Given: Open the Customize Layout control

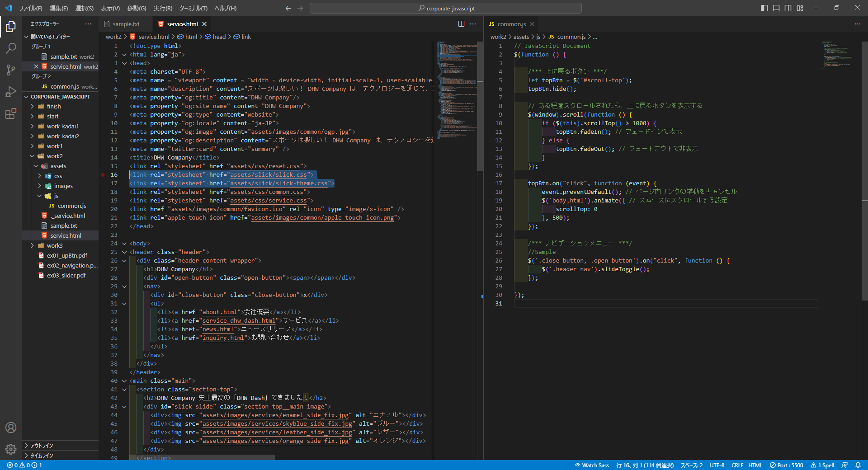Looking at the screenshot, I should click(800, 8).
